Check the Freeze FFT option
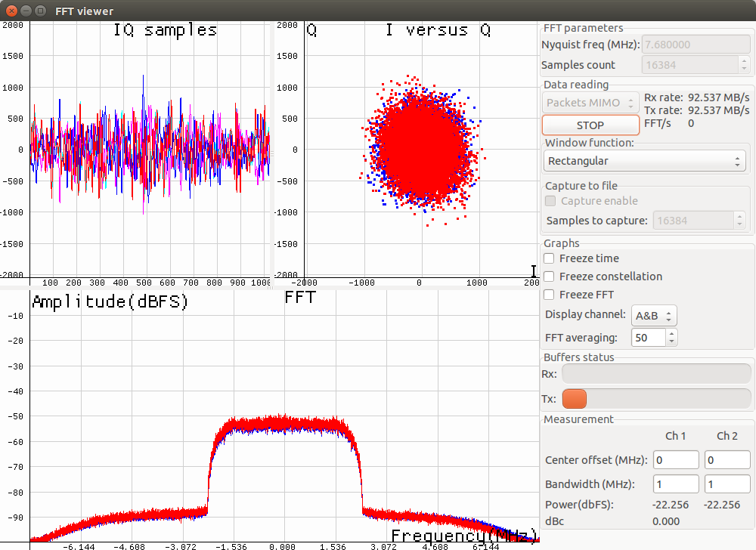The image size is (756, 550). 550,295
